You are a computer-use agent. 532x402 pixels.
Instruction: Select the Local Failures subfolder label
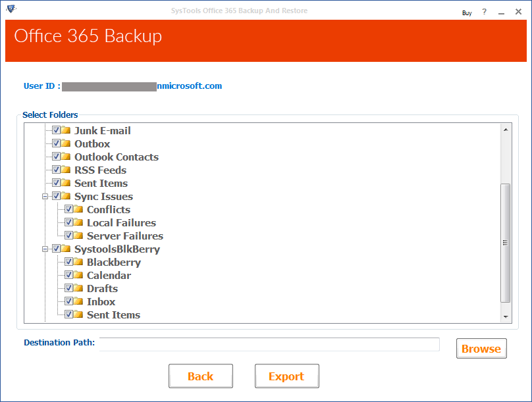click(121, 223)
